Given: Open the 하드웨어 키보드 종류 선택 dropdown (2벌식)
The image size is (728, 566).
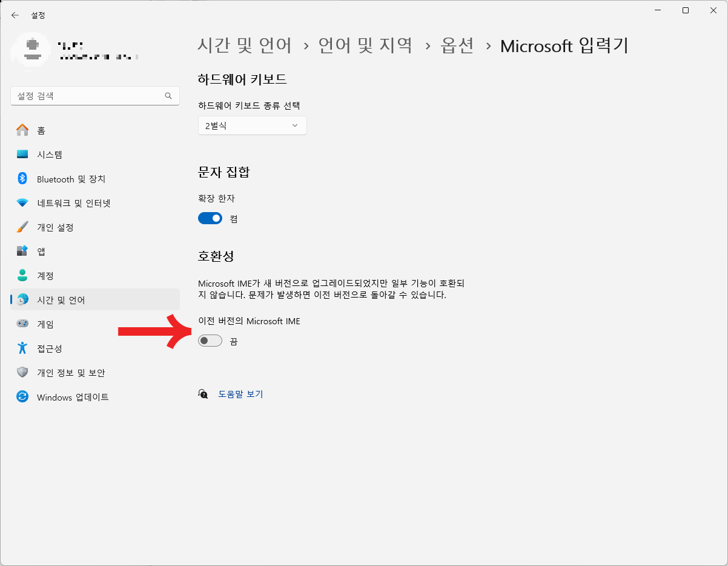Looking at the screenshot, I should point(253,125).
